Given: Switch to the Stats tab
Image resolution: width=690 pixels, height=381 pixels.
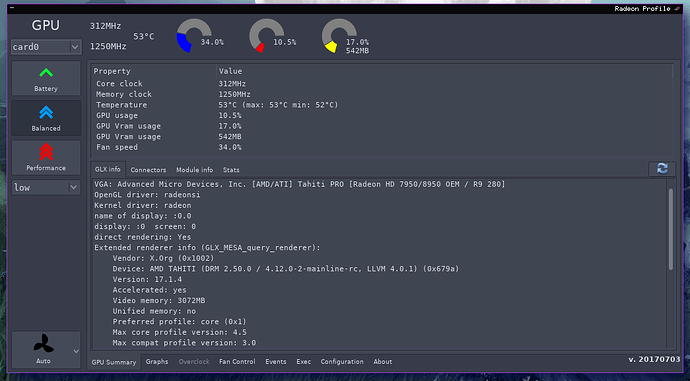Looking at the screenshot, I should (x=231, y=170).
